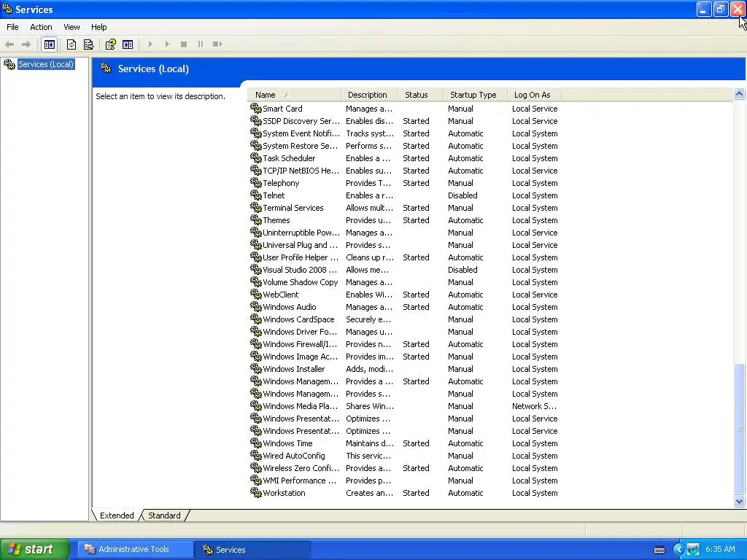Select Wireless Zero Configuration service
Screen dimensions: 747x560
(404, 468)
